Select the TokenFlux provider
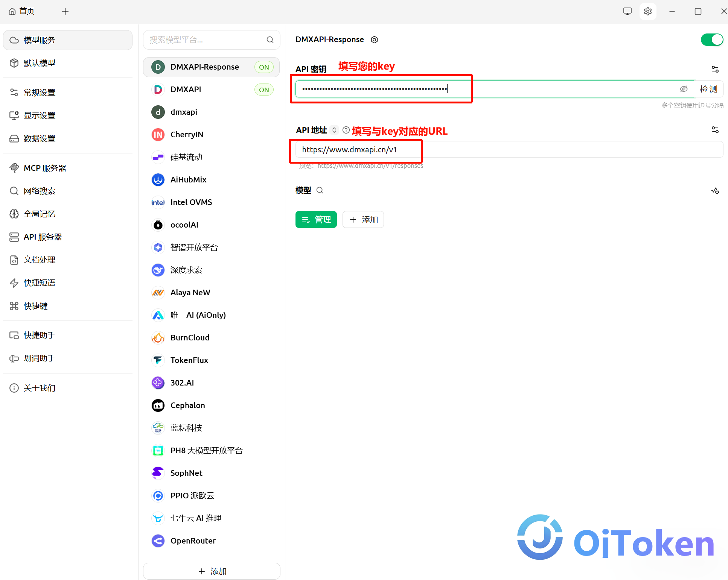This screenshot has width=728, height=580. 212,360
